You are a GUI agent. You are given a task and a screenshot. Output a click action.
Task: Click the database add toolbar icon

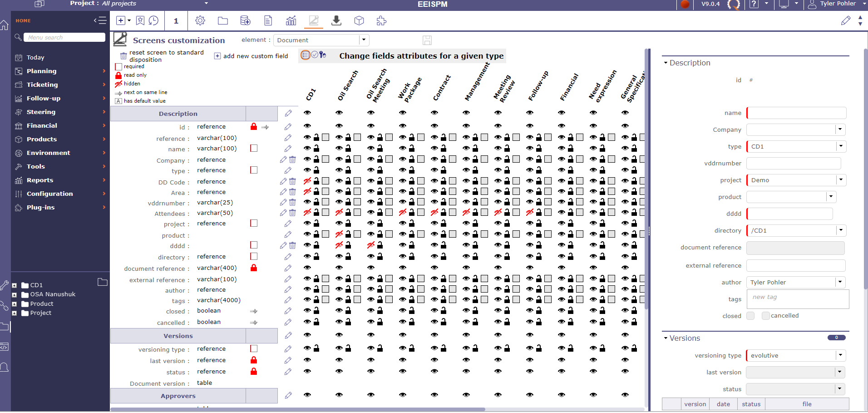(x=245, y=21)
